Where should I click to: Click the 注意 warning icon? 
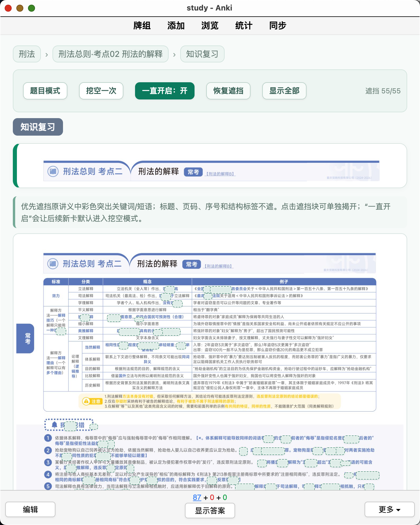pos(86,401)
